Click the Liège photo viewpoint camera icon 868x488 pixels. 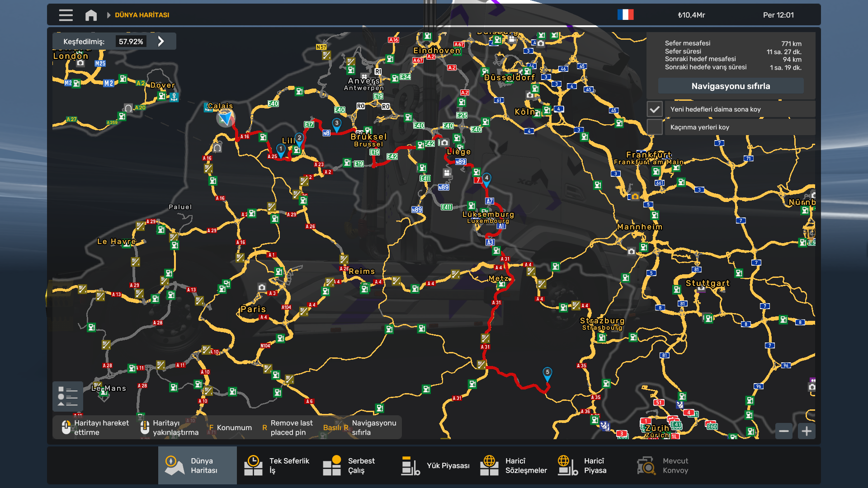444,142
